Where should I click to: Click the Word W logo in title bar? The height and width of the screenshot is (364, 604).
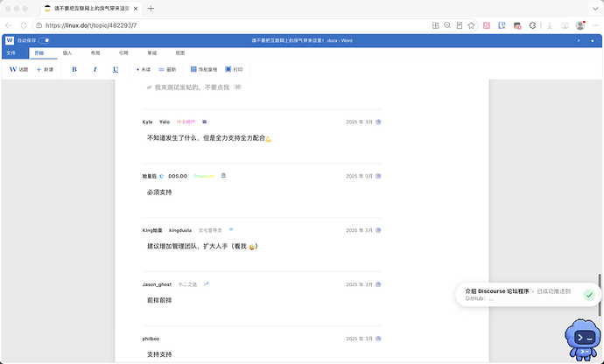click(x=10, y=40)
